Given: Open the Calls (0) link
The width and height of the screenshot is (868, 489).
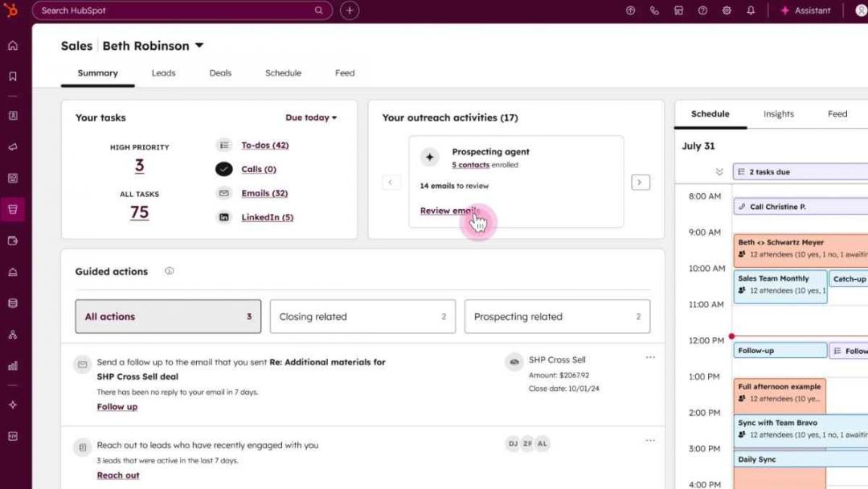Looking at the screenshot, I should pos(259,169).
